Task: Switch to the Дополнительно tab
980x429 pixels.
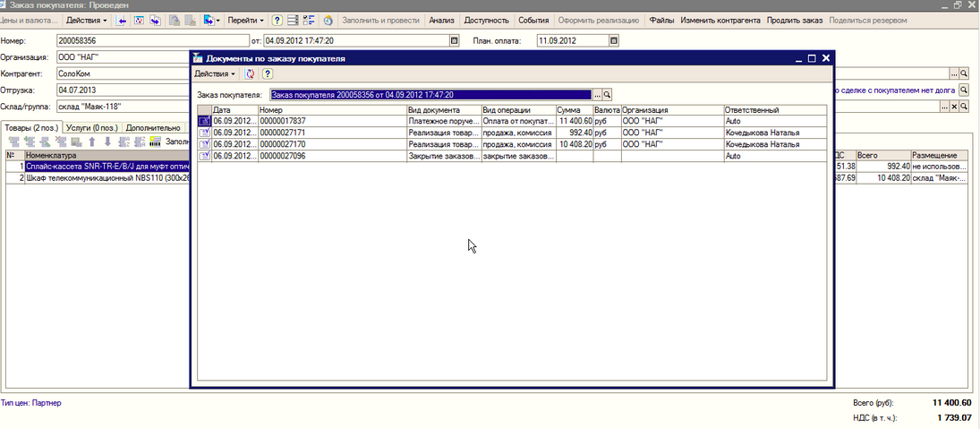Action: click(153, 127)
